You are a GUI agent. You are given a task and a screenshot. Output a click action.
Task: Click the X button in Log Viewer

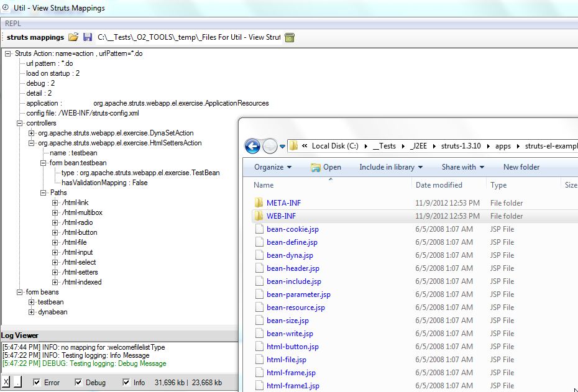coord(6,382)
